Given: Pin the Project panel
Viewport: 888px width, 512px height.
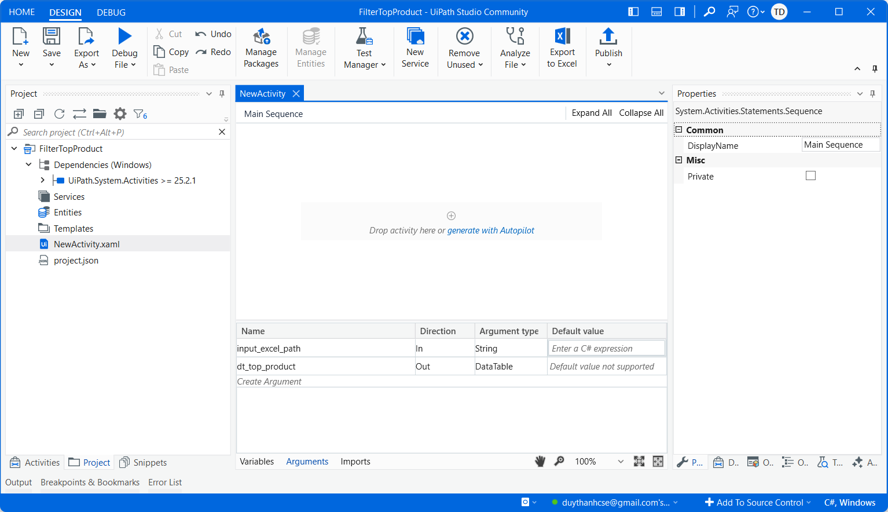Looking at the screenshot, I should 222,93.
